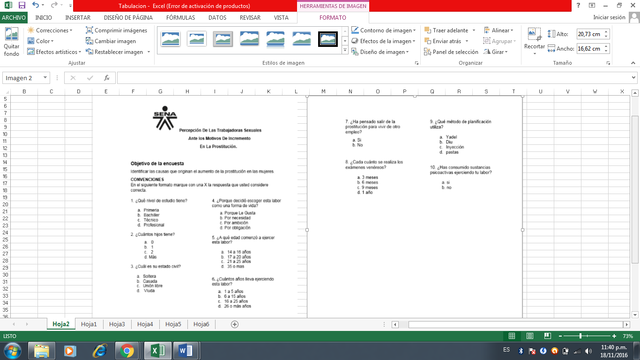Open the Color dropdown
Image resolution: width=640 pixels, height=360 pixels.
pyautogui.click(x=41, y=41)
